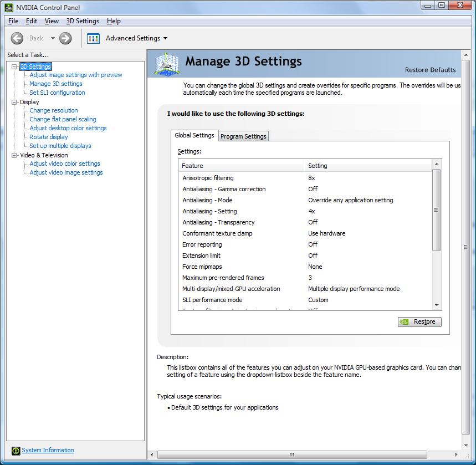The height and width of the screenshot is (465, 476).
Task: Select the Maximum pre-rendered frames row
Action: (305, 278)
